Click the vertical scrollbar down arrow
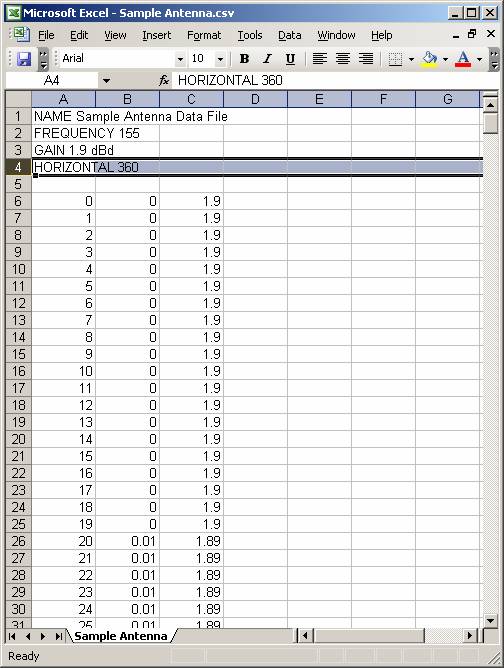504x668 pixels. click(490, 621)
